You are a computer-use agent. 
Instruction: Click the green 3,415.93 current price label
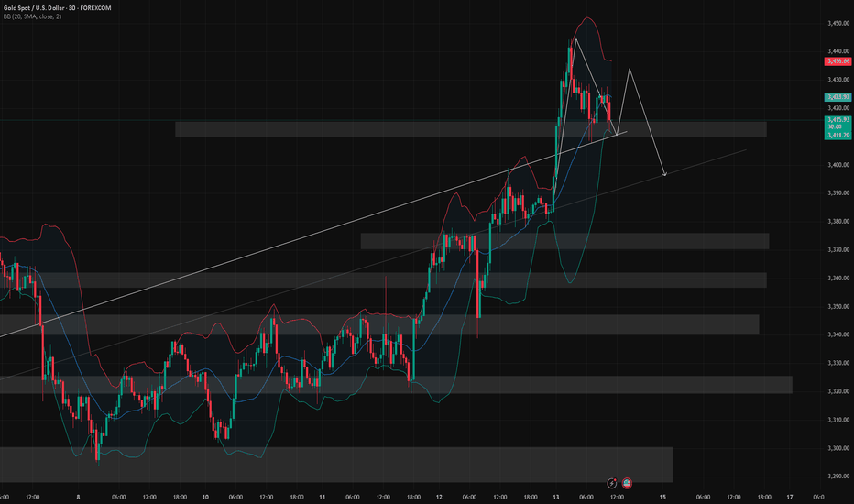coord(838,119)
